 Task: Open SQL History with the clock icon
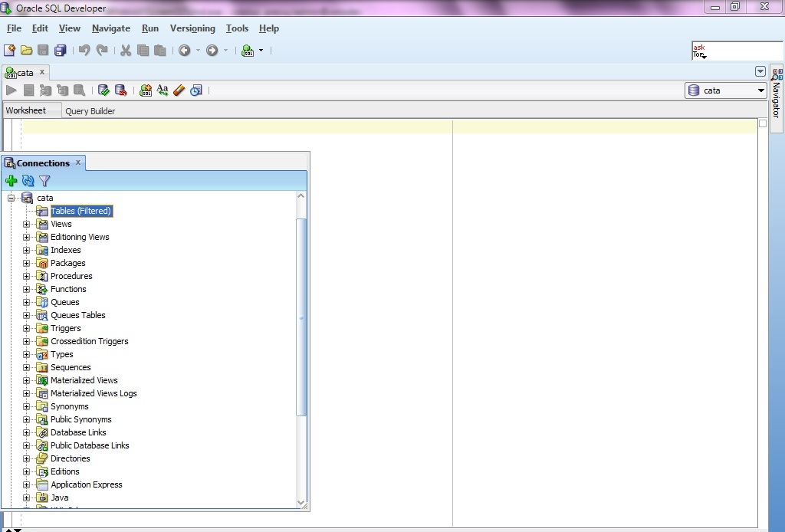[x=196, y=90]
